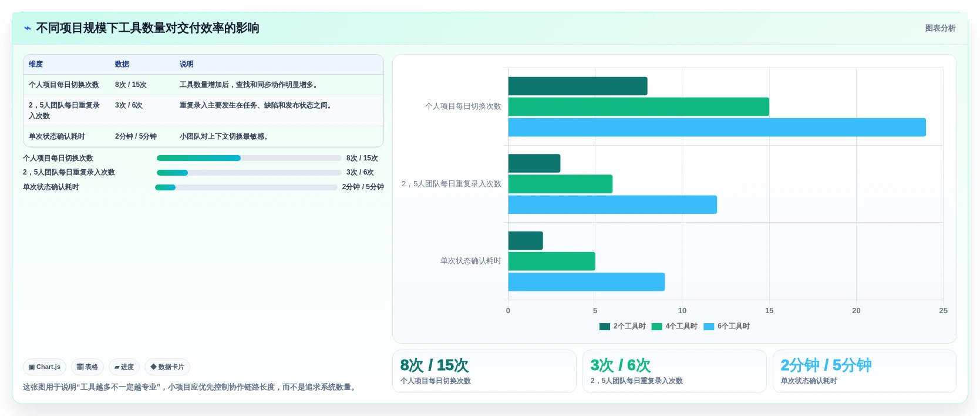The width and height of the screenshot is (980, 416).
Task: Click the blue 6个工具时 legend swatch
Action: (709, 327)
